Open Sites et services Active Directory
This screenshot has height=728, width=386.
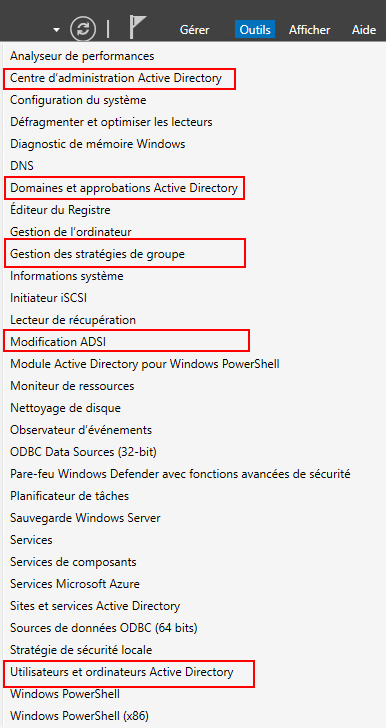95,606
